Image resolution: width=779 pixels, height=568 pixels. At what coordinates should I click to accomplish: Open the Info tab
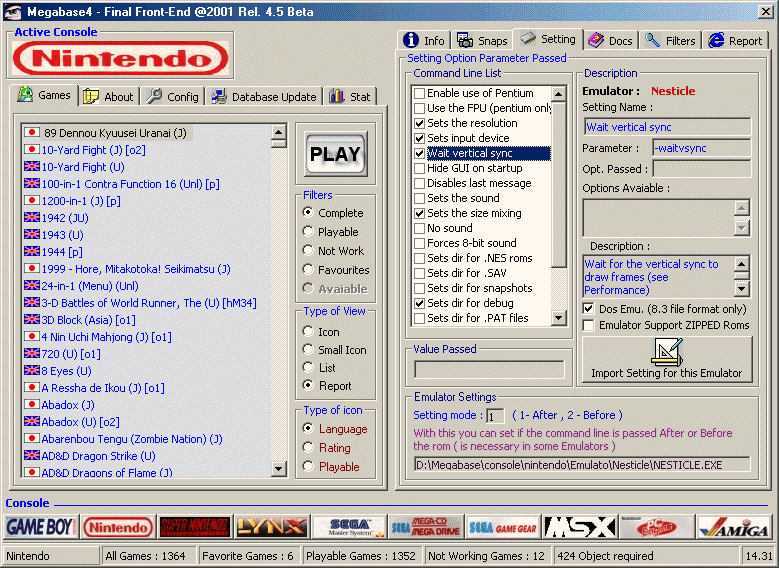424,40
